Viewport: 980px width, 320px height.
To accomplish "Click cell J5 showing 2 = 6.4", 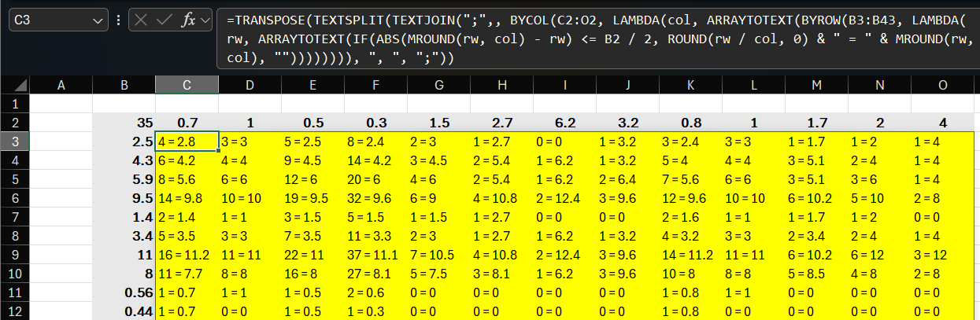I will (627, 179).
